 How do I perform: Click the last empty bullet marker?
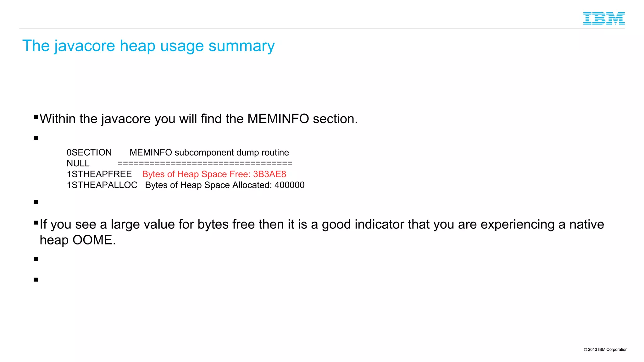(x=36, y=280)
